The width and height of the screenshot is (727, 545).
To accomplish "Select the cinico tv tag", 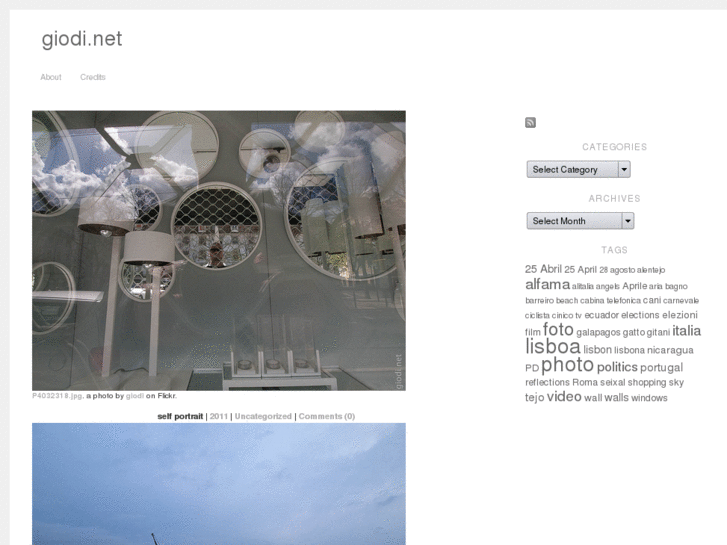I will [567, 315].
